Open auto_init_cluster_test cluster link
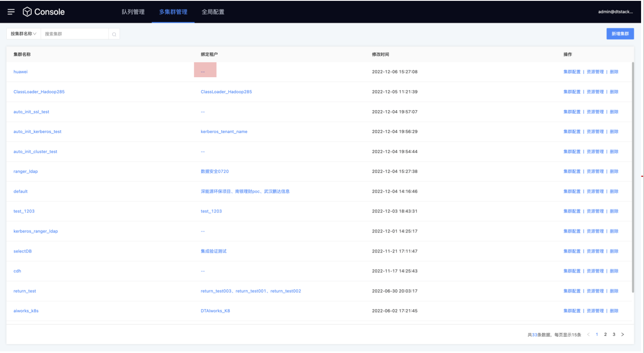Image resolution: width=644 pixels, height=353 pixels. (35, 151)
